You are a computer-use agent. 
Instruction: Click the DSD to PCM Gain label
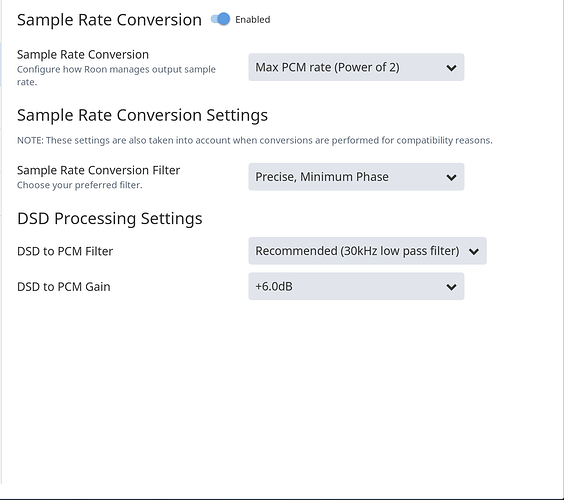pos(64,287)
